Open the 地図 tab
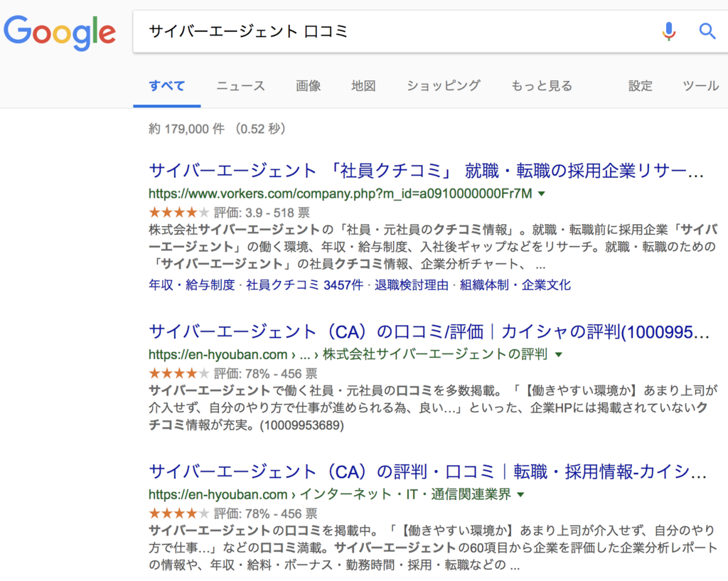728x581 pixels. click(363, 86)
